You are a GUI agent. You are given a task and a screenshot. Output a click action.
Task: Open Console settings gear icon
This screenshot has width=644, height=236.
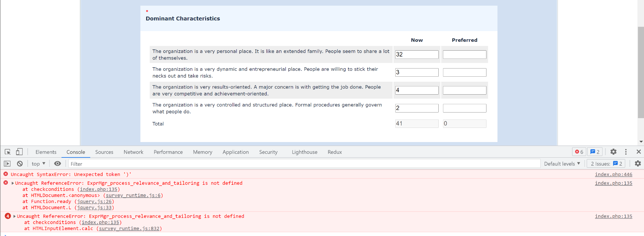pos(638,164)
